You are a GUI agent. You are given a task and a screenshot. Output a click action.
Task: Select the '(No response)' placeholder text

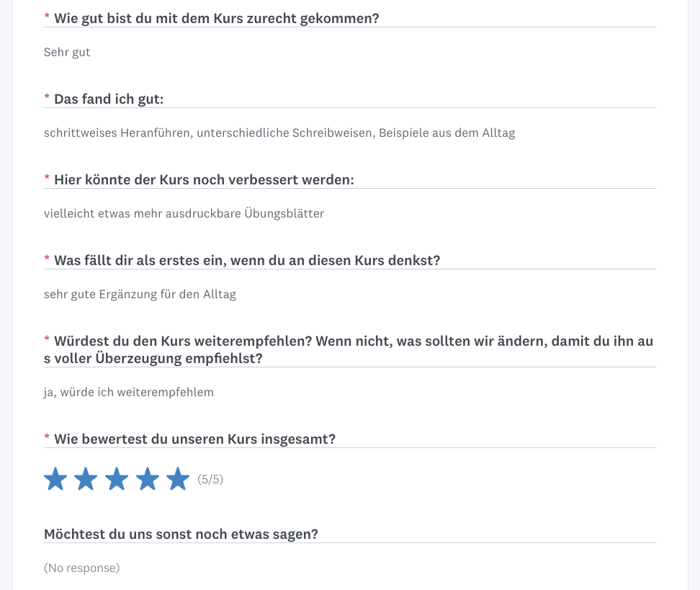[x=81, y=568]
